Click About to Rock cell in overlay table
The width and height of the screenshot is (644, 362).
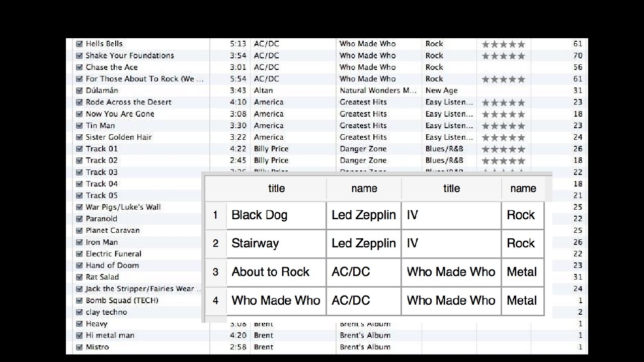276,272
